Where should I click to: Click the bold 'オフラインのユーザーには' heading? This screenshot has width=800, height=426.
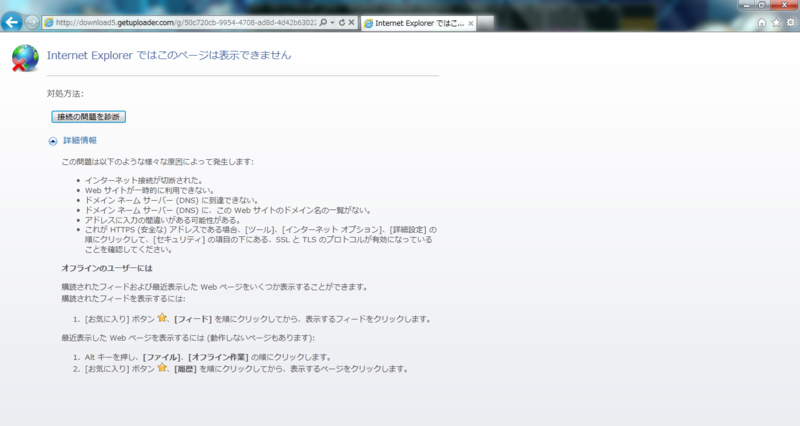point(107,268)
